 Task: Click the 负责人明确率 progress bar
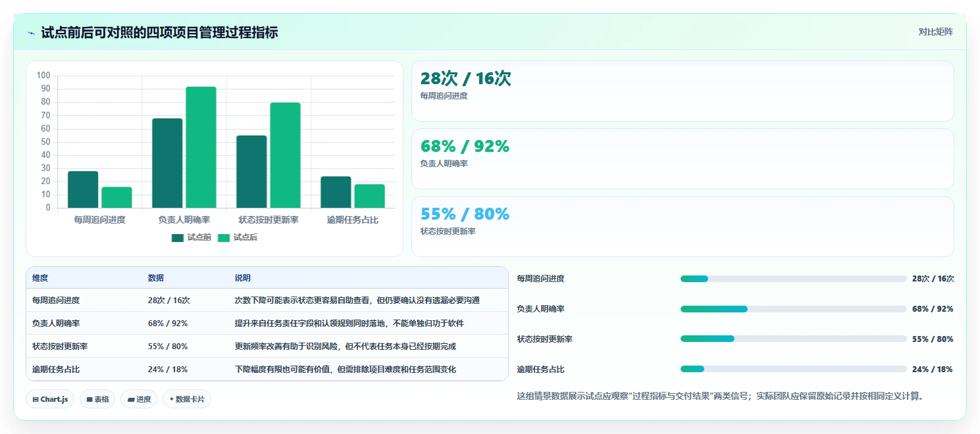(794, 309)
